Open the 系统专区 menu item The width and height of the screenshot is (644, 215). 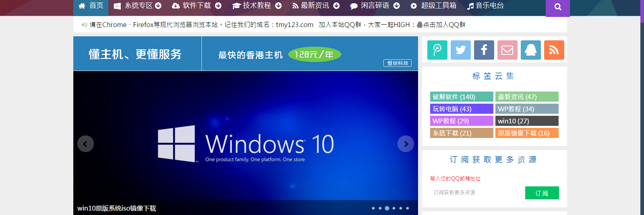tap(139, 6)
